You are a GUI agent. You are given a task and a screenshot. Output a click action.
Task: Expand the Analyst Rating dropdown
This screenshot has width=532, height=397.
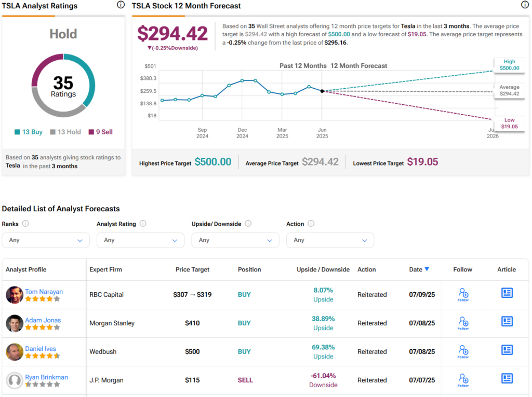(140, 240)
